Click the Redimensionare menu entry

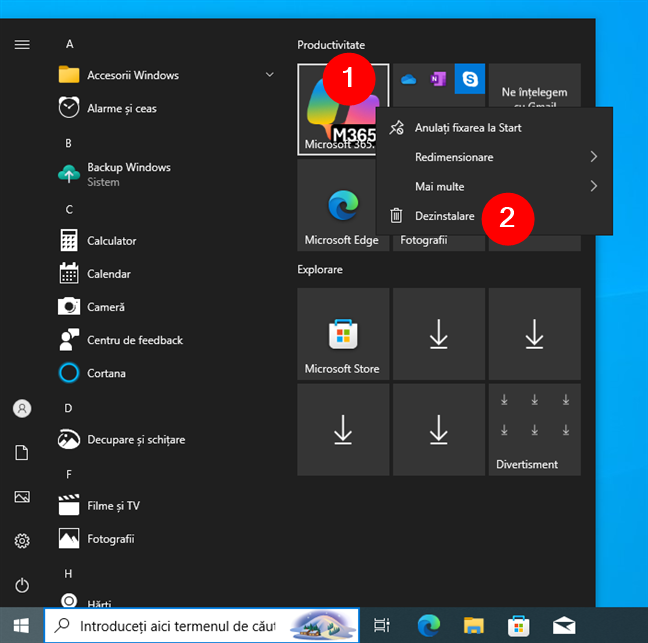tap(494, 157)
